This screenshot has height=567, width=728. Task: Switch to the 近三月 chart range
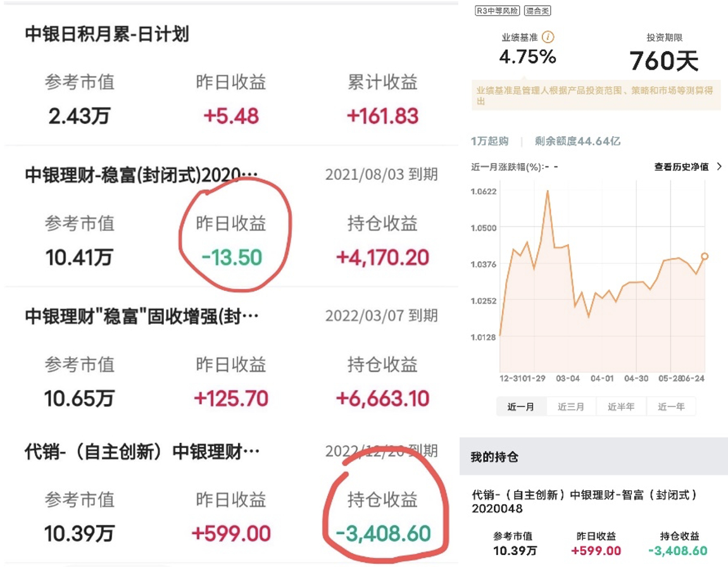[570, 407]
